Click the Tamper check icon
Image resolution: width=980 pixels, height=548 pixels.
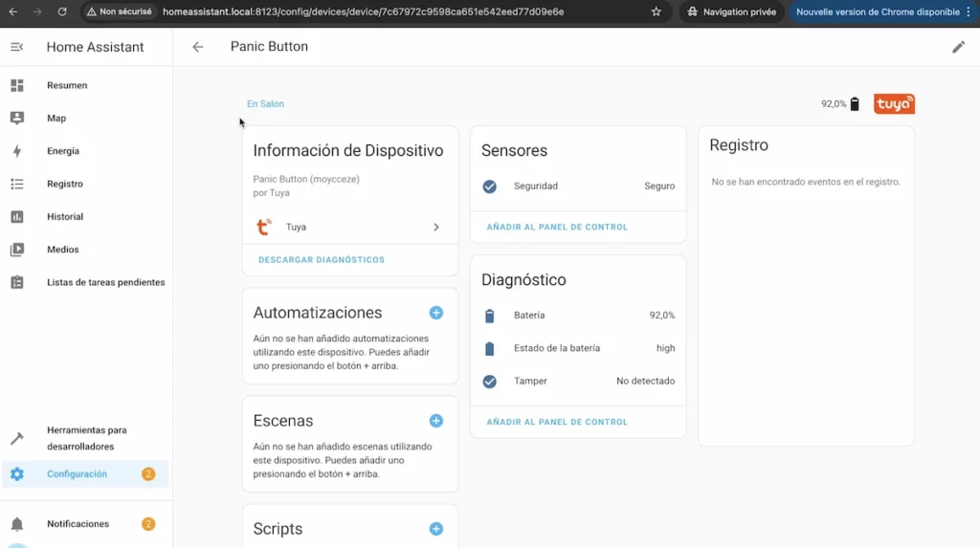point(489,382)
